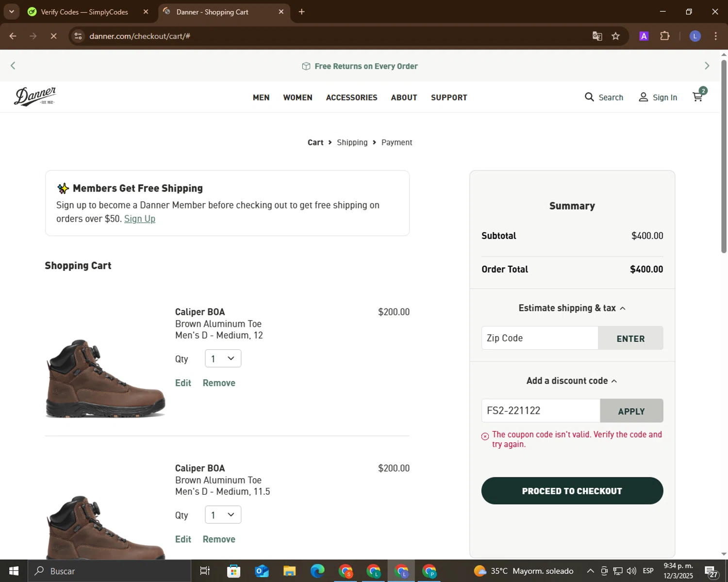View site information icon in address bar

click(78, 36)
